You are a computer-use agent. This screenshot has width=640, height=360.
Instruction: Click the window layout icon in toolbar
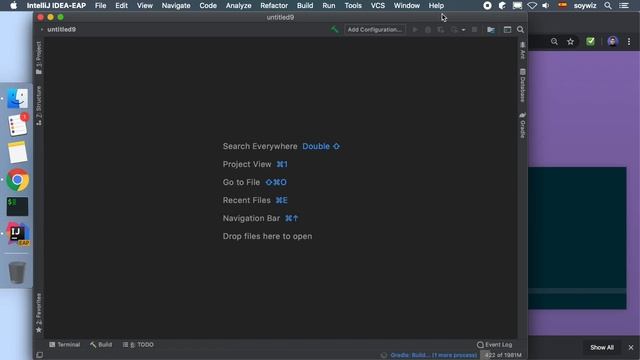tap(507, 29)
